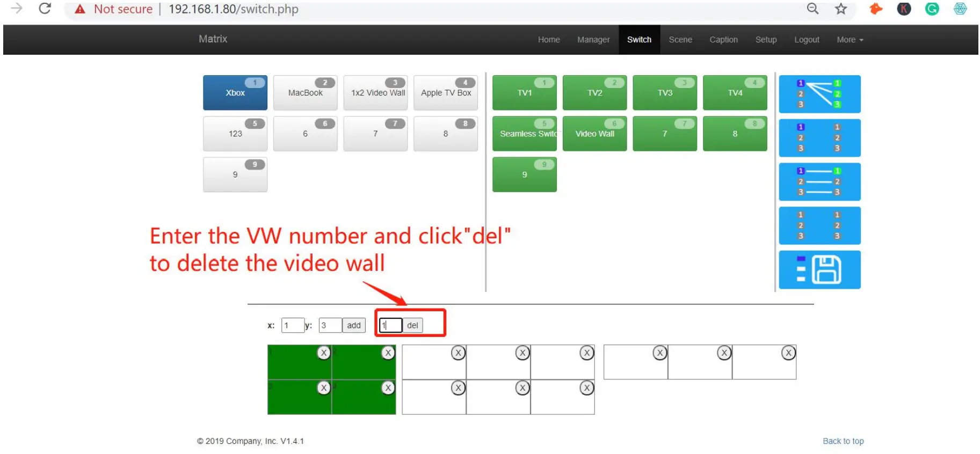This screenshot has width=980, height=454.
Task: Click the Grammarly extension icon
Action: click(x=932, y=9)
